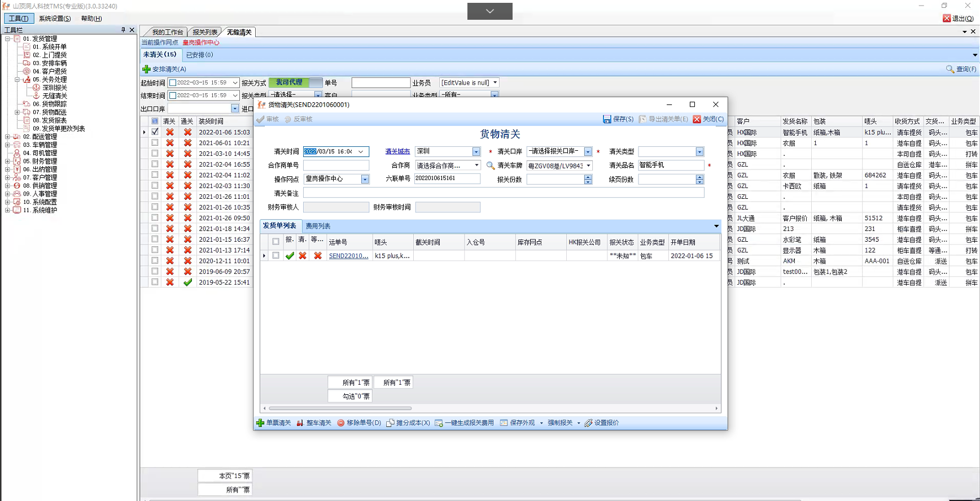Click the 整车清关 truck icon

300,423
